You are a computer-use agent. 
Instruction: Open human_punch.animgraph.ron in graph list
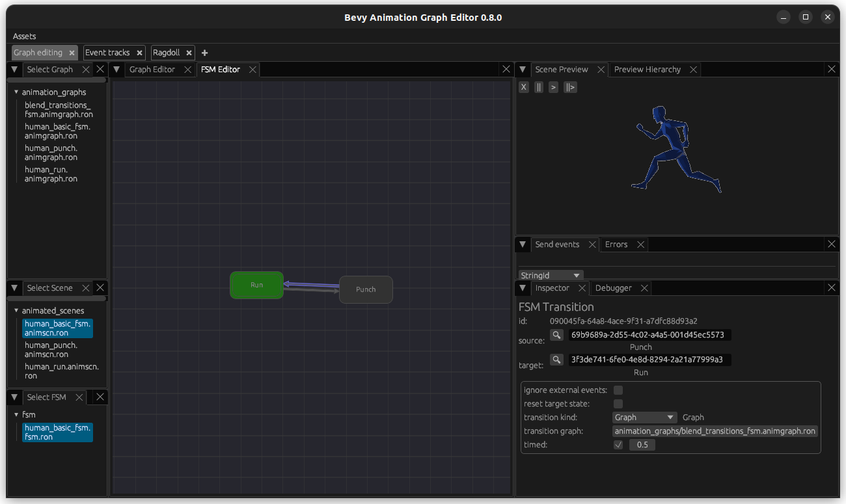pyautogui.click(x=51, y=153)
